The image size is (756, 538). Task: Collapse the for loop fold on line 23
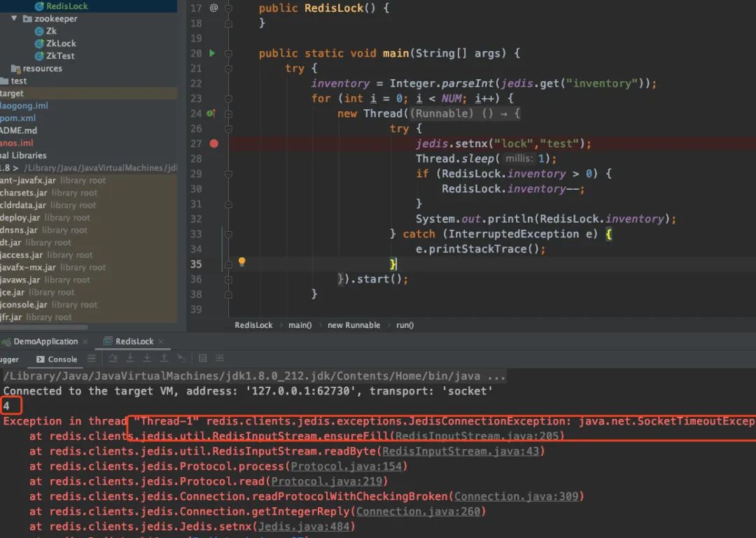228,99
